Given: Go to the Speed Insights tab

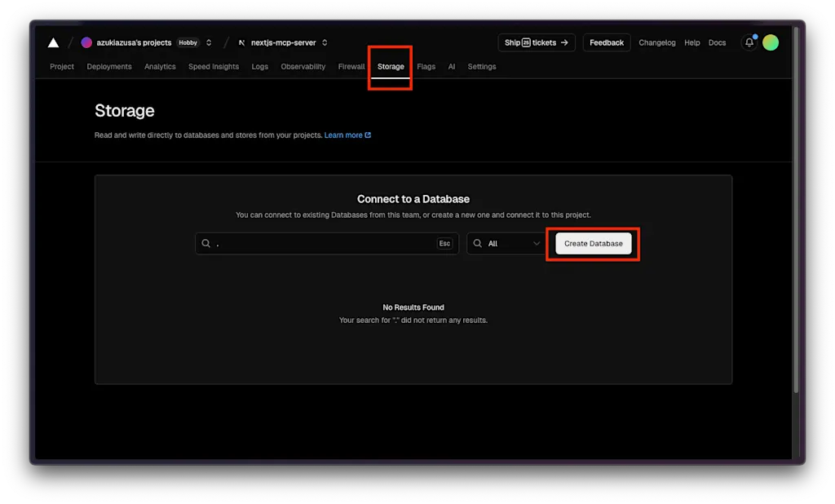Looking at the screenshot, I should pos(214,67).
